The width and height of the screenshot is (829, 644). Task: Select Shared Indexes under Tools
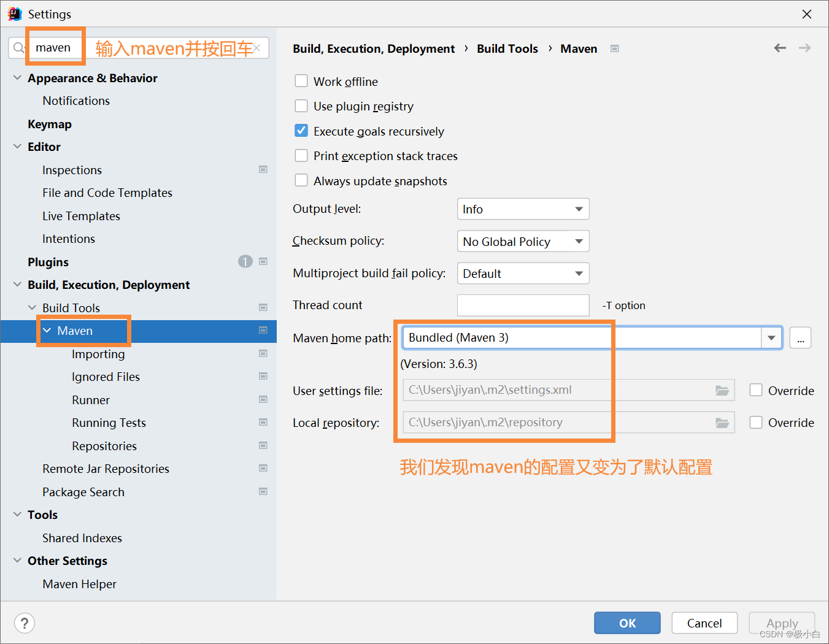pyautogui.click(x=82, y=538)
